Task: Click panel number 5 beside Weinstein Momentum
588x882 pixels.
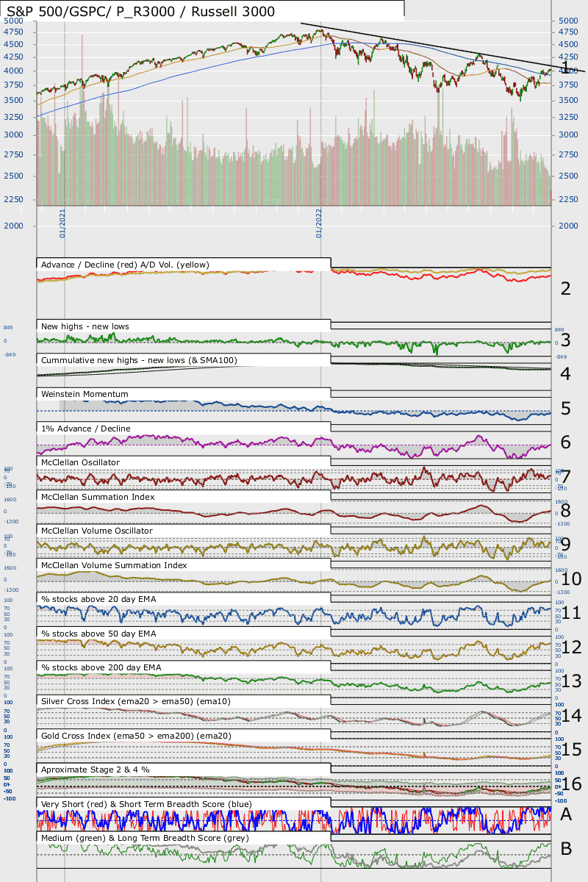Action: [565, 408]
